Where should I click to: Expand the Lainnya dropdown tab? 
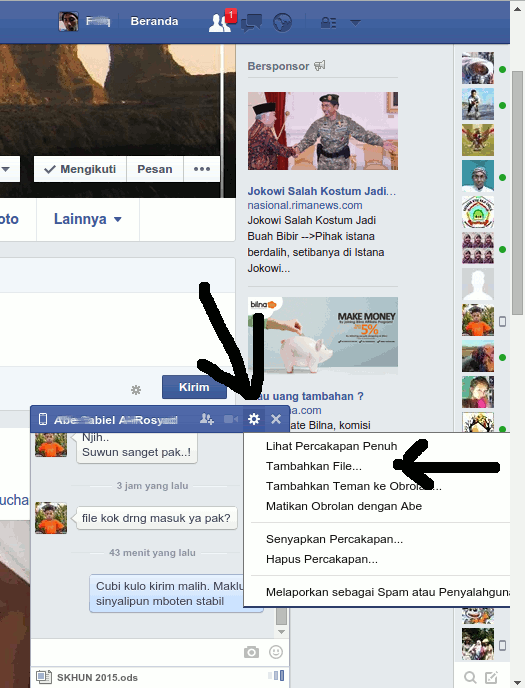coord(88,219)
